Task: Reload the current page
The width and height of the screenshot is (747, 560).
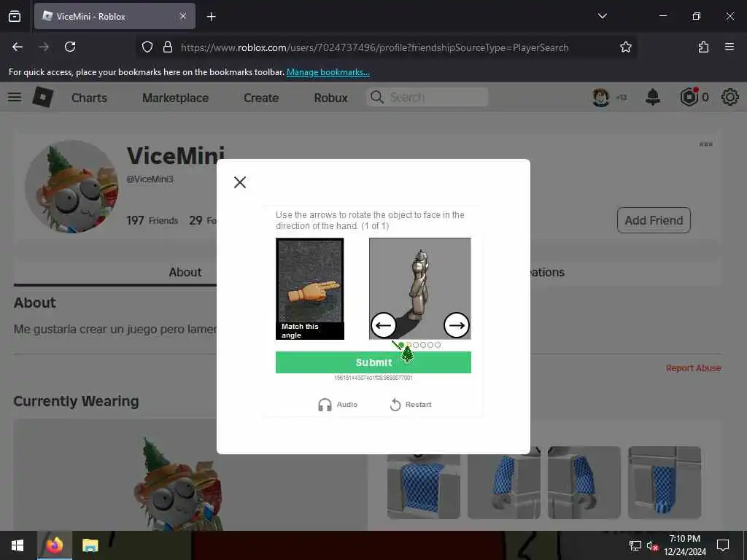Action: click(70, 47)
